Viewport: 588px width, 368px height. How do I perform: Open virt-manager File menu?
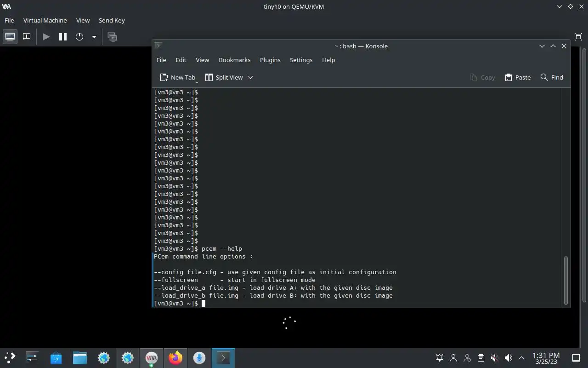[9, 20]
